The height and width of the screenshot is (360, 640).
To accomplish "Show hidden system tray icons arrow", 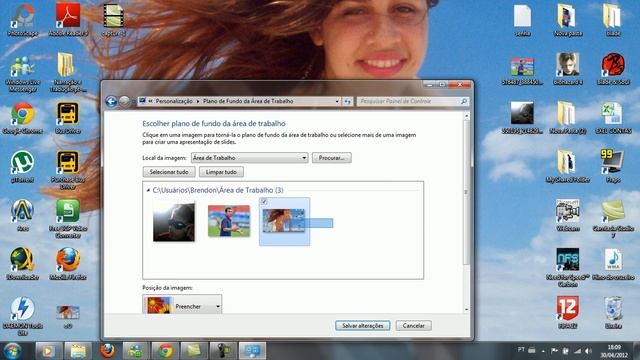I will pyautogui.click(x=543, y=351).
